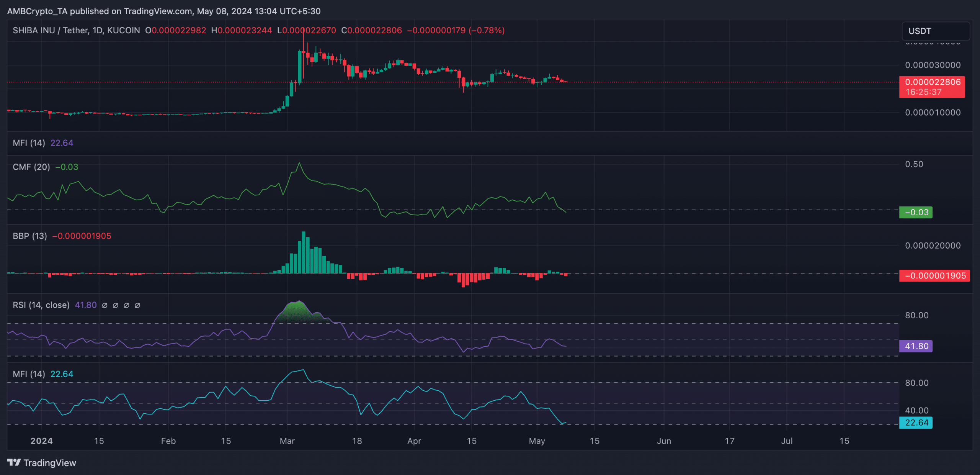Click the AMBCrypto_TA published header text
Viewport: 980px width, 475px height.
[x=164, y=11]
